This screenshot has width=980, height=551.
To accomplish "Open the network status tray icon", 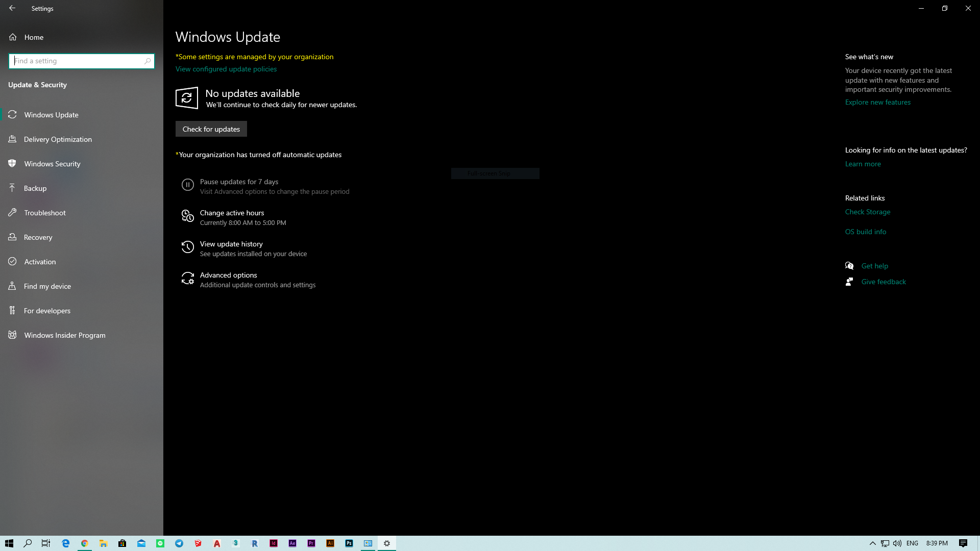I will pos(885,543).
